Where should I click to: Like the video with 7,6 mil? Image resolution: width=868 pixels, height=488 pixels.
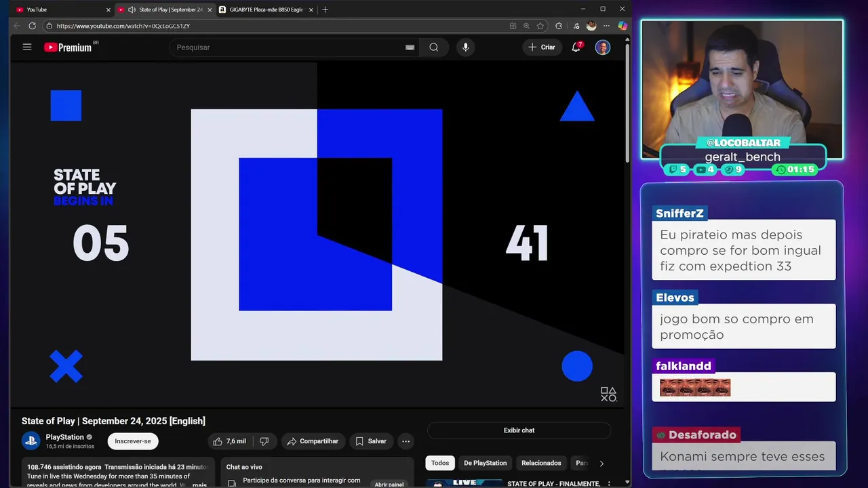click(230, 441)
